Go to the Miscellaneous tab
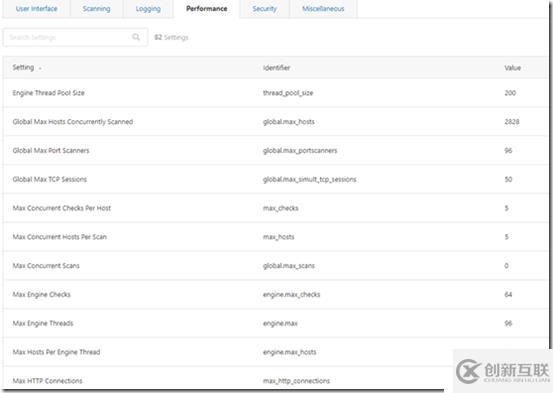Image resolution: width=553 pixels, height=393 pixels. [323, 9]
